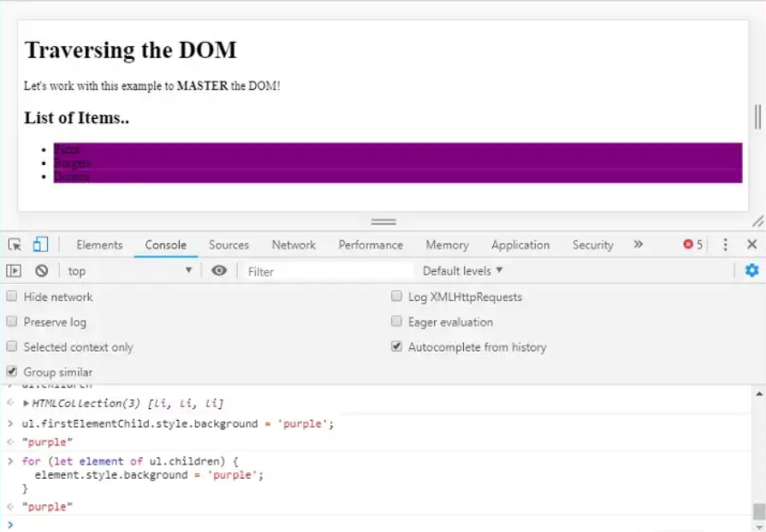Image resolution: width=766 pixels, height=532 pixels.
Task: Expand the HTMLCollection(3) result
Action: [x=27, y=404]
